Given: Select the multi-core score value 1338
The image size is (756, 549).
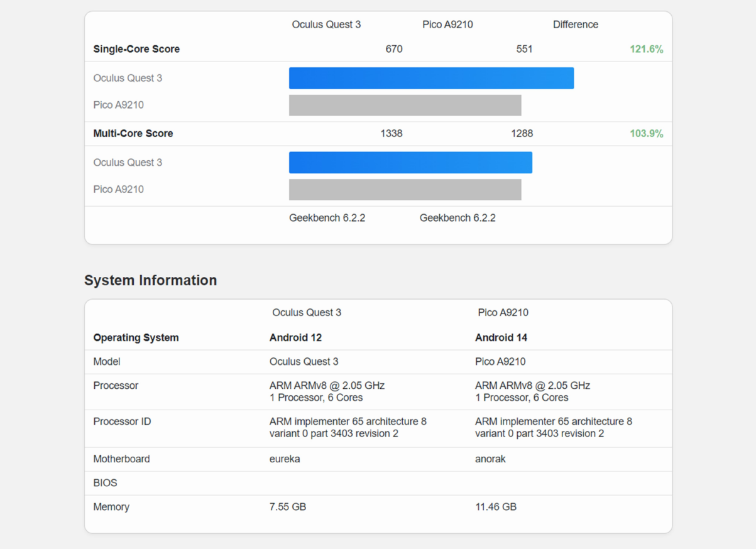Looking at the screenshot, I should 392,133.
